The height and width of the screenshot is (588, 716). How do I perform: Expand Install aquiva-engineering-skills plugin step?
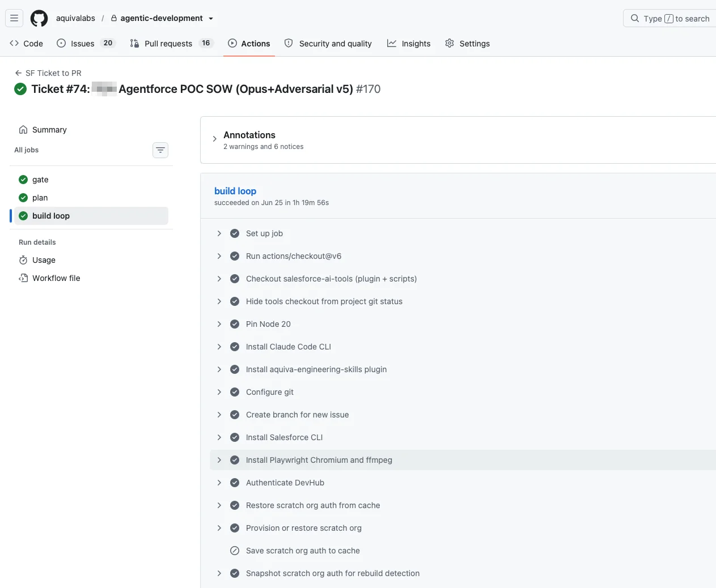tap(219, 369)
